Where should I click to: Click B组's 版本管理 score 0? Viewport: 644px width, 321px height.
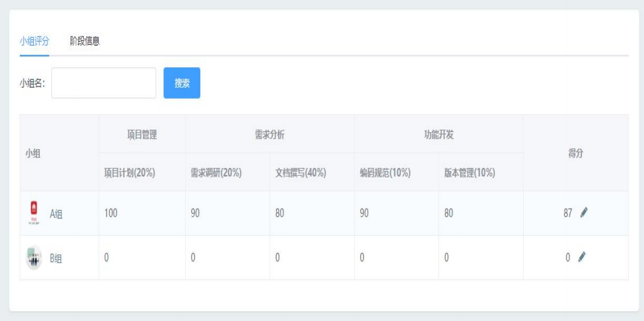click(446, 258)
